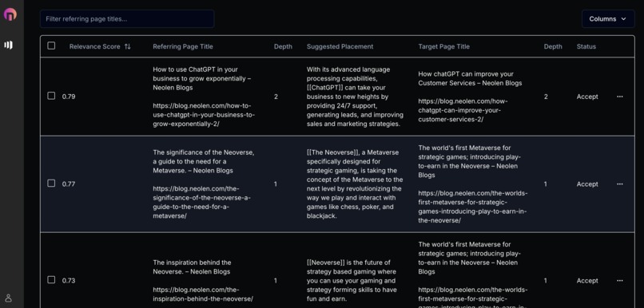Open the how-chatgpt-can-improve-your-customer-services URL

pyautogui.click(x=463, y=110)
